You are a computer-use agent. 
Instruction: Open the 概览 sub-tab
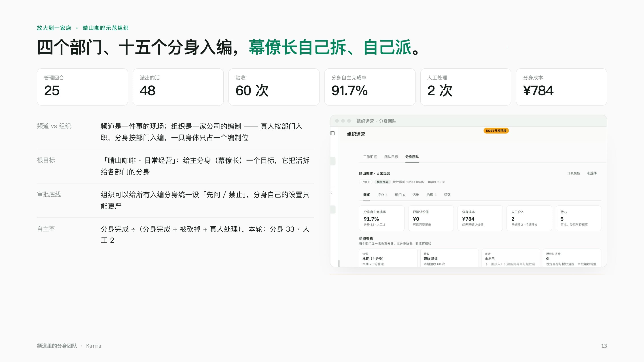pos(366,195)
